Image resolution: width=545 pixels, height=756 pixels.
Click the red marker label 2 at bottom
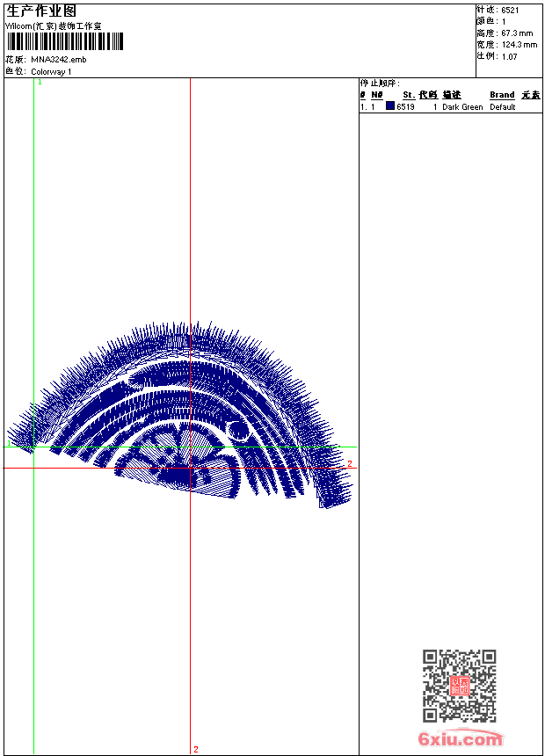coord(196,749)
